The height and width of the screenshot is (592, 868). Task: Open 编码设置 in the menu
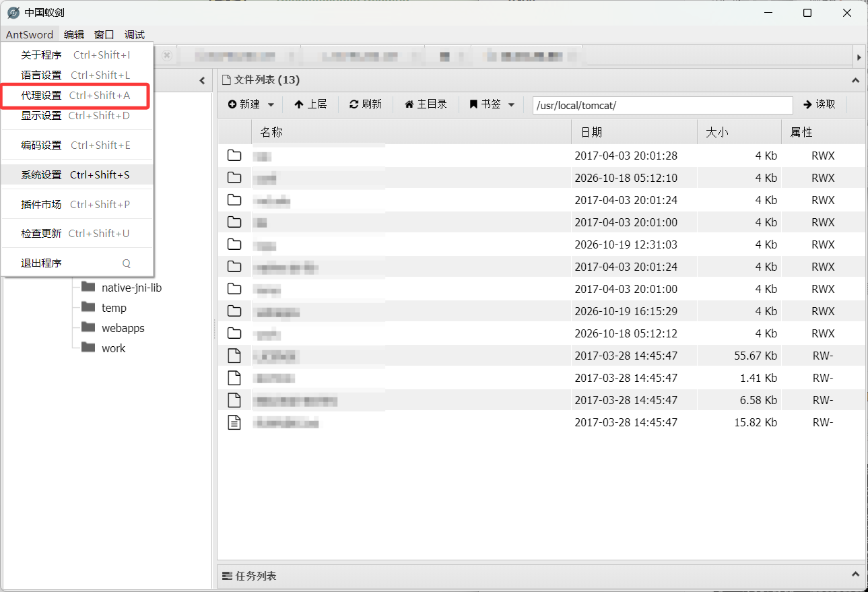77,145
